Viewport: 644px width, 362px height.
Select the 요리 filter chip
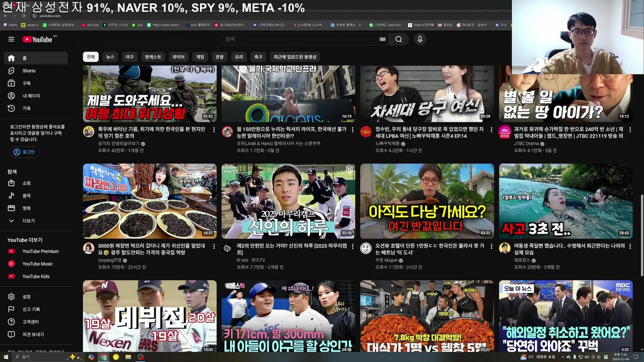click(x=238, y=57)
